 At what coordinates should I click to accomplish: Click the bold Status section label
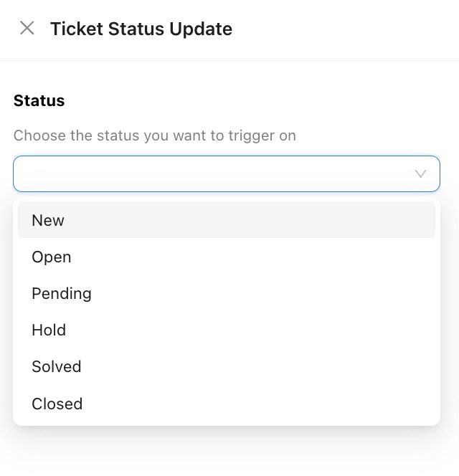pos(39,101)
